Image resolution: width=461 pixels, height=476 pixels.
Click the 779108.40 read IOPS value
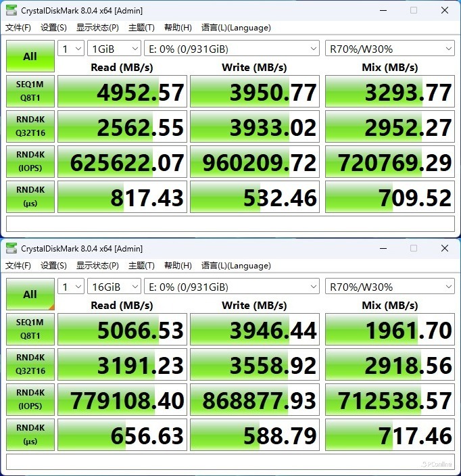[x=122, y=400]
